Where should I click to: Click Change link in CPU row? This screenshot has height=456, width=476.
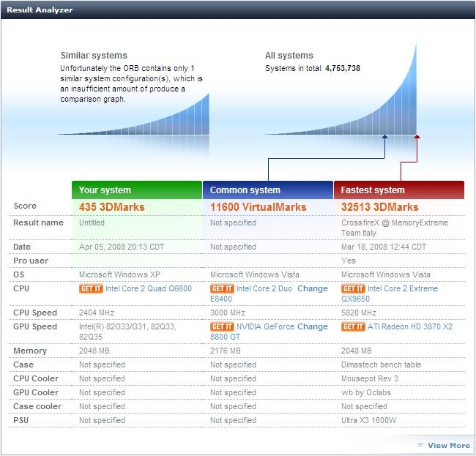pos(313,288)
